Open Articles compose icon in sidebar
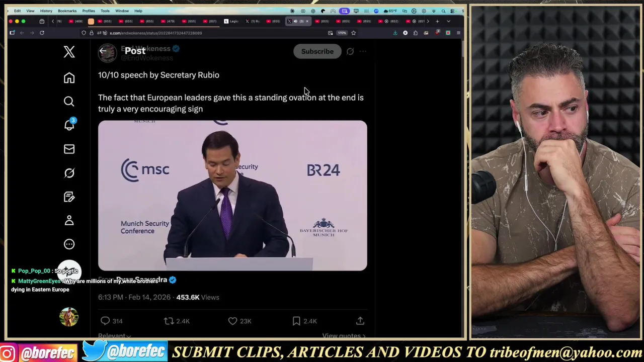644x362 pixels. (x=69, y=197)
